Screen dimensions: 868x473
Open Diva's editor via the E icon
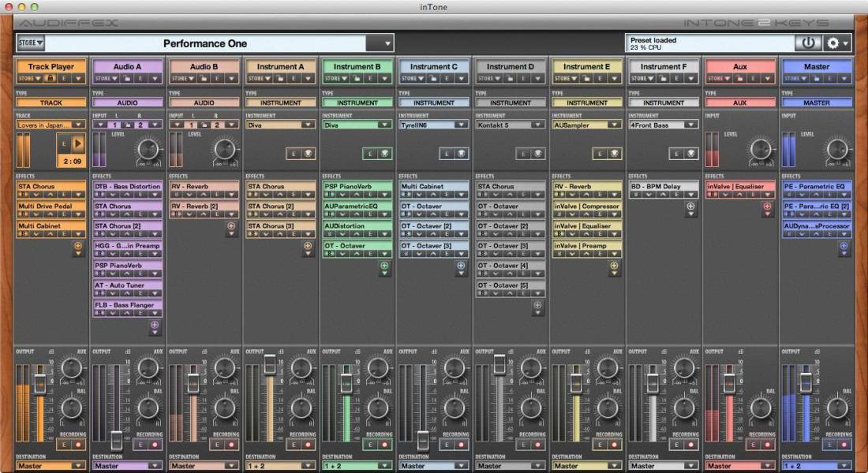tap(295, 153)
